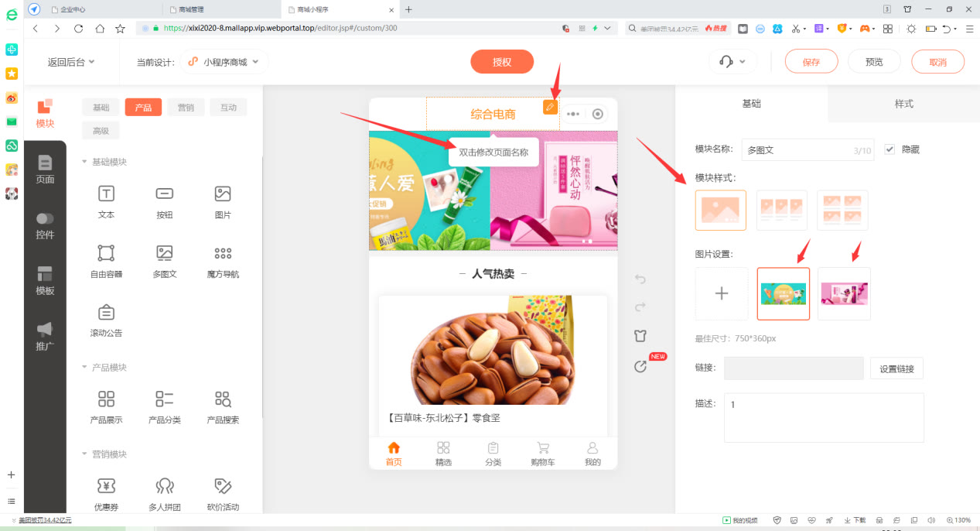Click the add image plus tile under 图片设置
This screenshot has width=980, height=531.
(x=720, y=293)
